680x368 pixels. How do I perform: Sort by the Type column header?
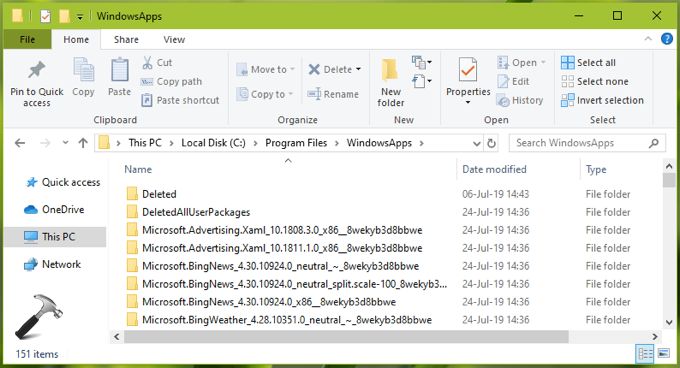pyautogui.click(x=596, y=169)
